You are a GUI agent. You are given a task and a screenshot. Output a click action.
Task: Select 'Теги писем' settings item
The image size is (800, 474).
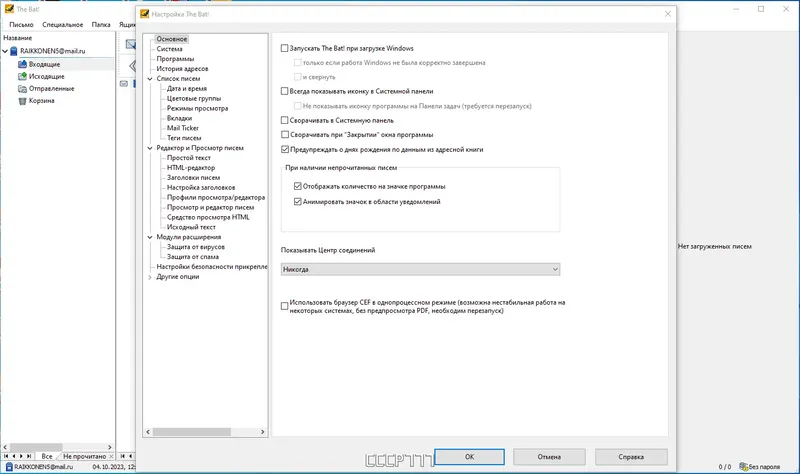click(184, 138)
